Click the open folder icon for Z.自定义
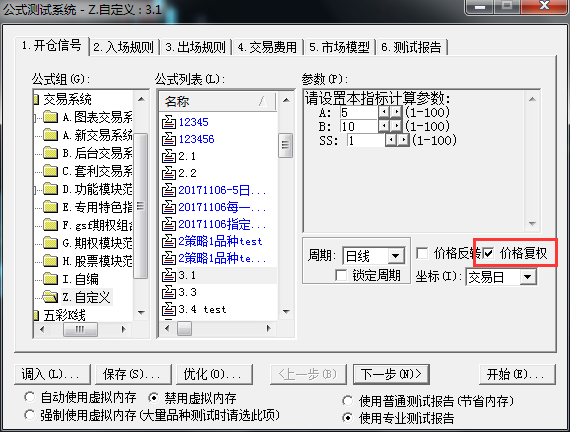570x432 pixels. click(x=50, y=297)
